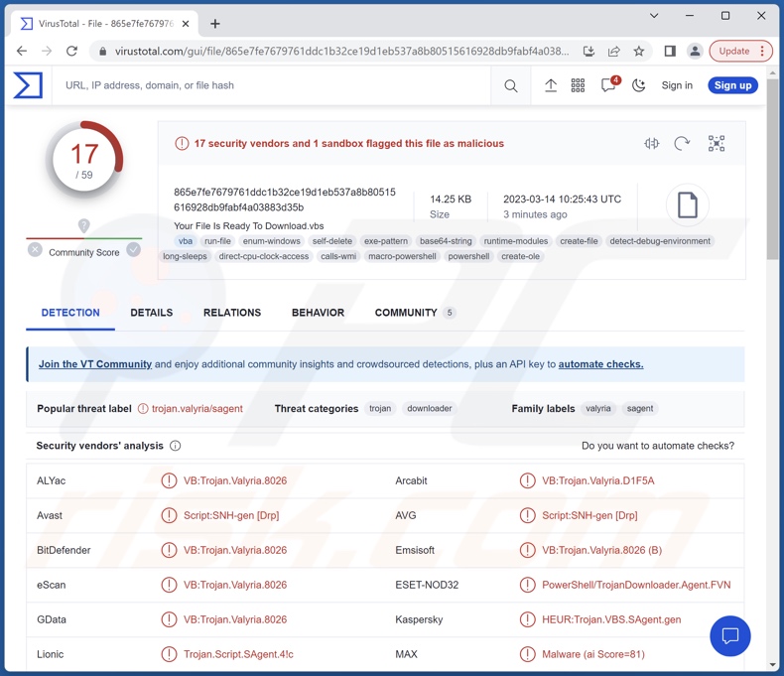
Task: Open a new browser tab with plus
Action: click(215, 24)
